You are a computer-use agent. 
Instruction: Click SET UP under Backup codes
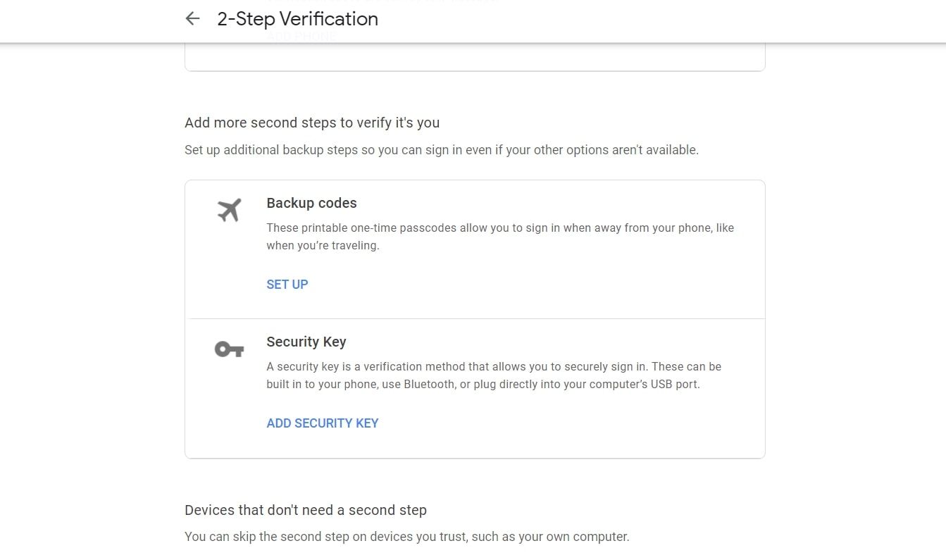(287, 285)
